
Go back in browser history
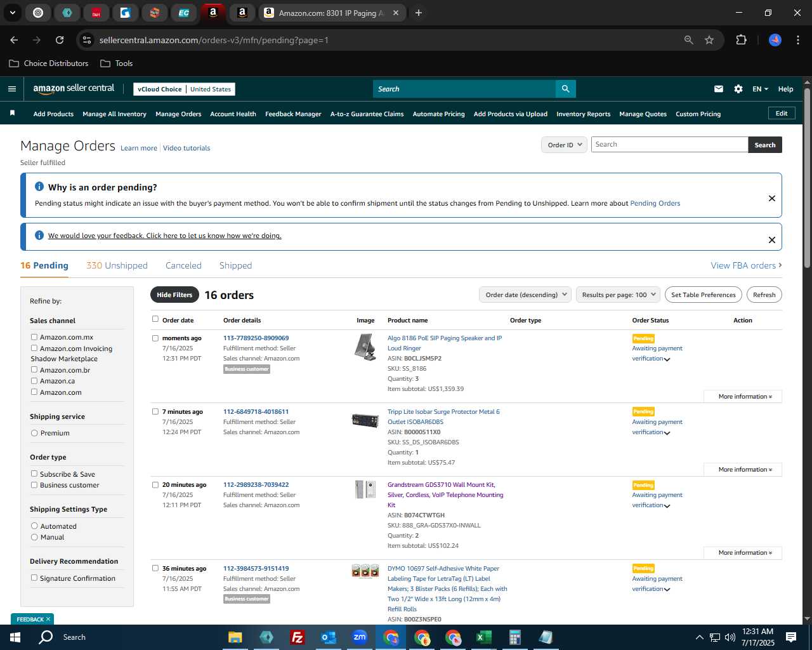pos(14,40)
